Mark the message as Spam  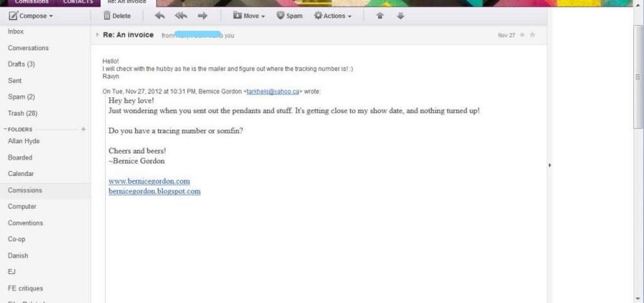(290, 16)
